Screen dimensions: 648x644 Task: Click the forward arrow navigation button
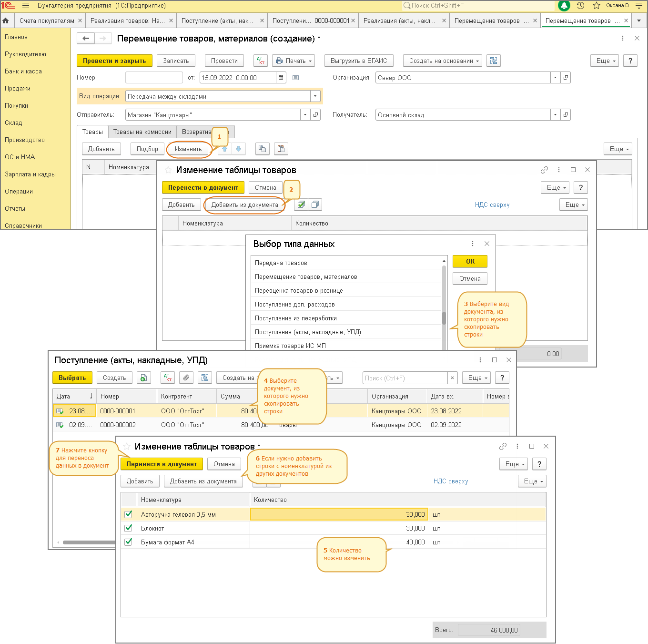point(103,39)
